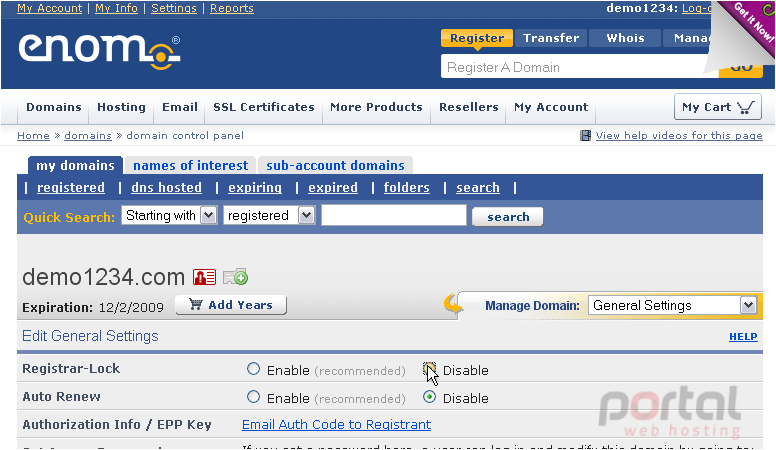Click the enom logo
The height and width of the screenshot is (450, 776).
point(99,51)
